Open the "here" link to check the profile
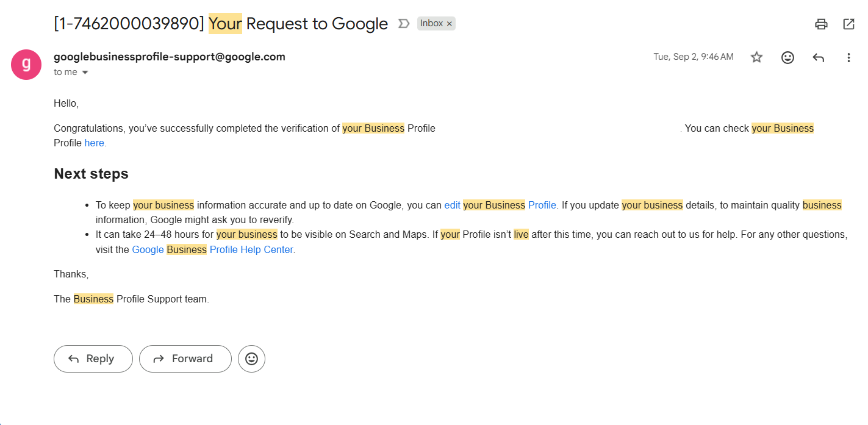 [x=95, y=143]
